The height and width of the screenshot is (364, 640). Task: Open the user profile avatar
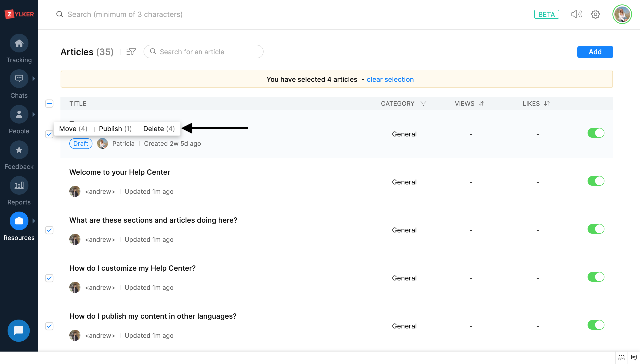(622, 14)
